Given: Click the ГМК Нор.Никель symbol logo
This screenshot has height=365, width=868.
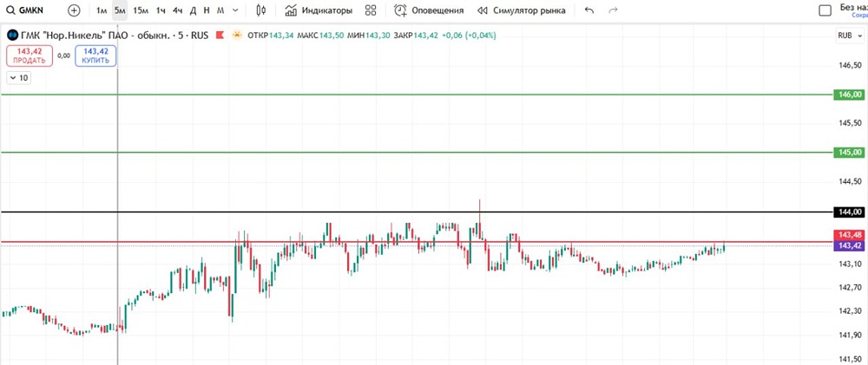Looking at the screenshot, I should click(x=11, y=36).
